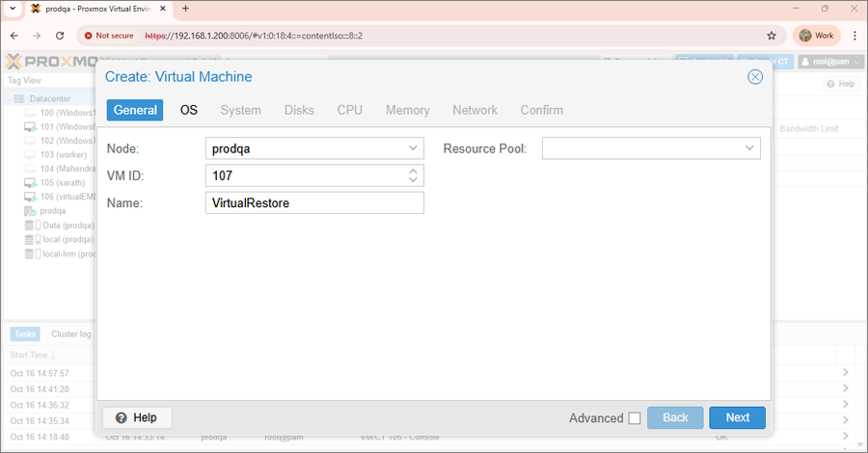Click the VM ID field showing 107
This screenshot has width=868, height=453.
click(x=314, y=175)
